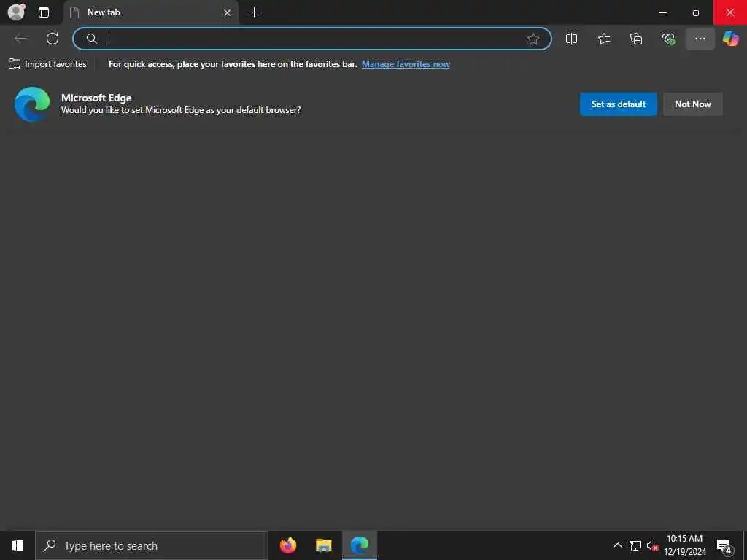The width and height of the screenshot is (747, 560).
Task: Select the New tab tab
Action: (150, 12)
